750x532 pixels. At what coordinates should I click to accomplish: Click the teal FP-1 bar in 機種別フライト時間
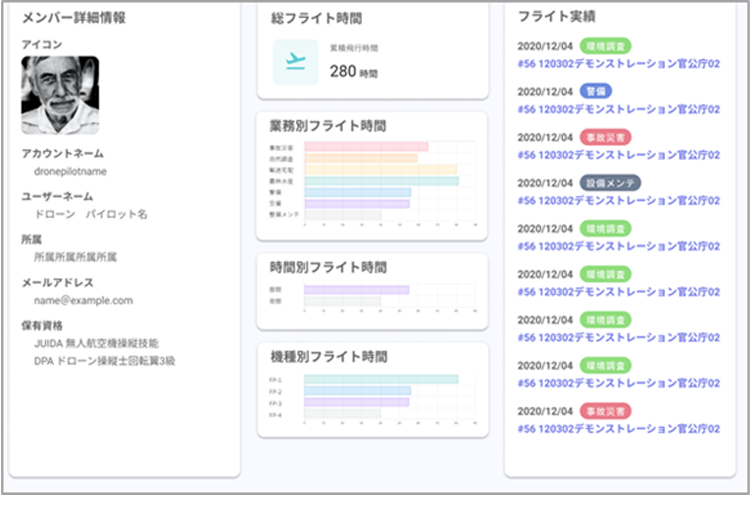tap(381, 379)
